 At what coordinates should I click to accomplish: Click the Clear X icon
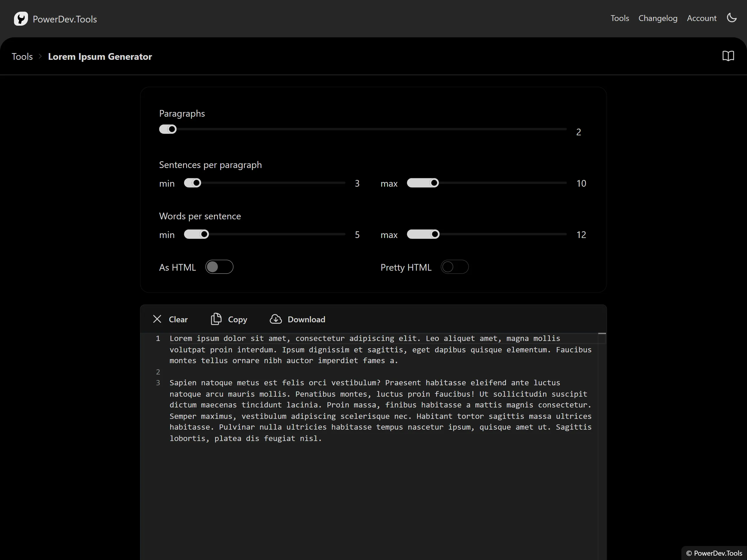[x=157, y=319]
